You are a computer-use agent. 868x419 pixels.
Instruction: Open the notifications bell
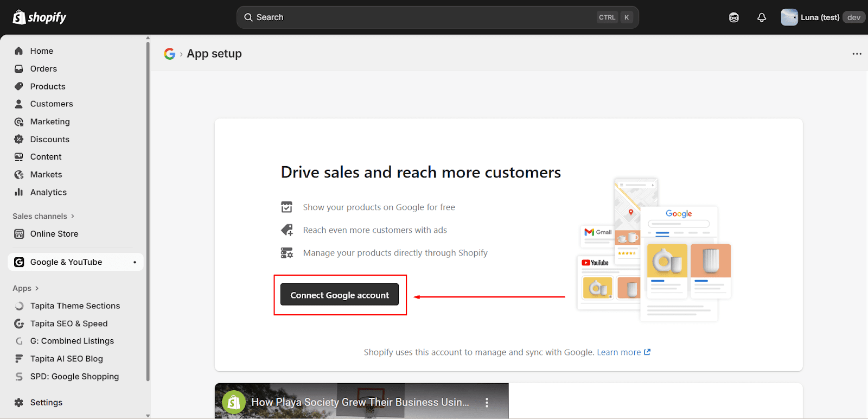point(762,17)
